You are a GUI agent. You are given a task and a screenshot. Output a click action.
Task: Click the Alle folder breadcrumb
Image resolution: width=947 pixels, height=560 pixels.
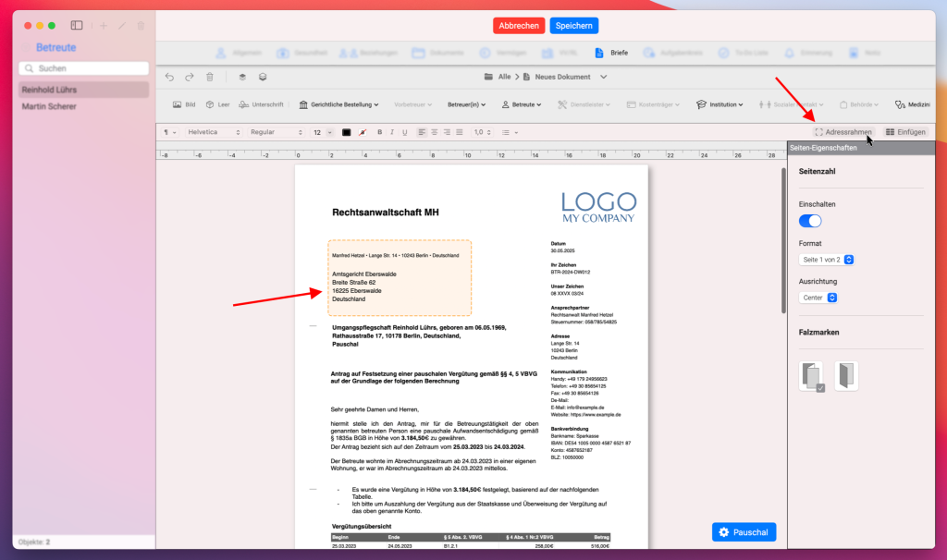pos(498,77)
